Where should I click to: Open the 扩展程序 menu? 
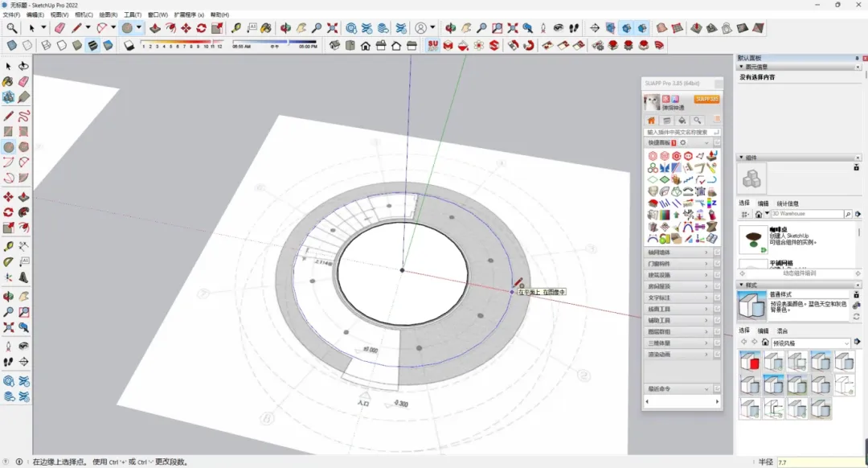189,14
